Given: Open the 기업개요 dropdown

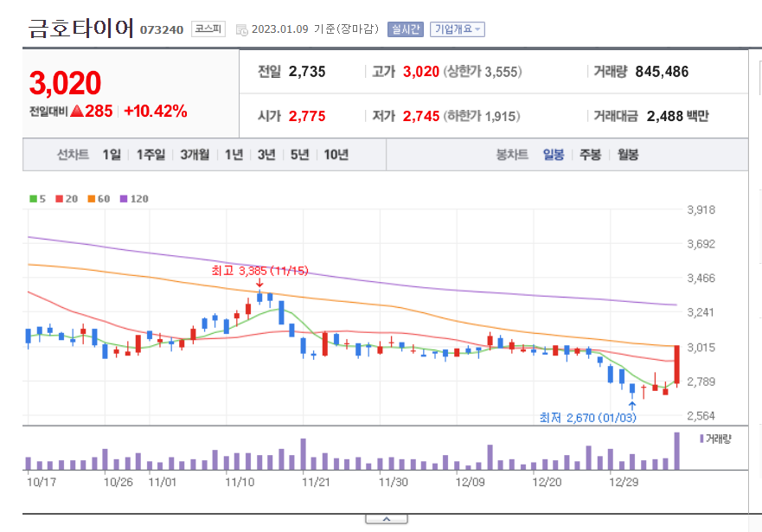Looking at the screenshot, I should tap(458, 29).
